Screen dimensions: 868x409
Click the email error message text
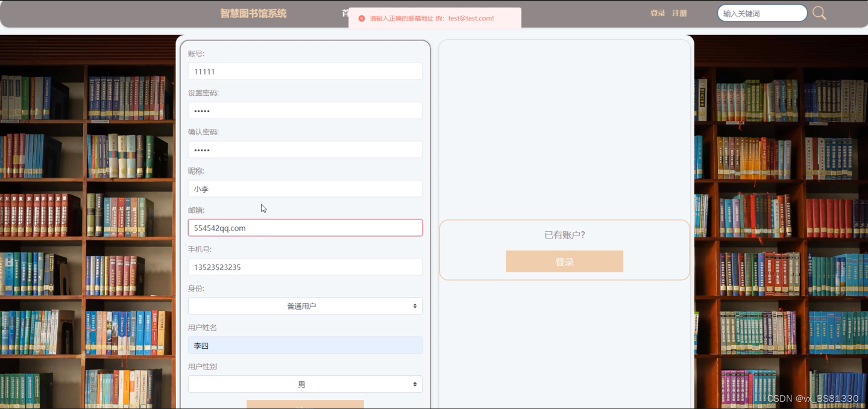[x=432, y=19]
